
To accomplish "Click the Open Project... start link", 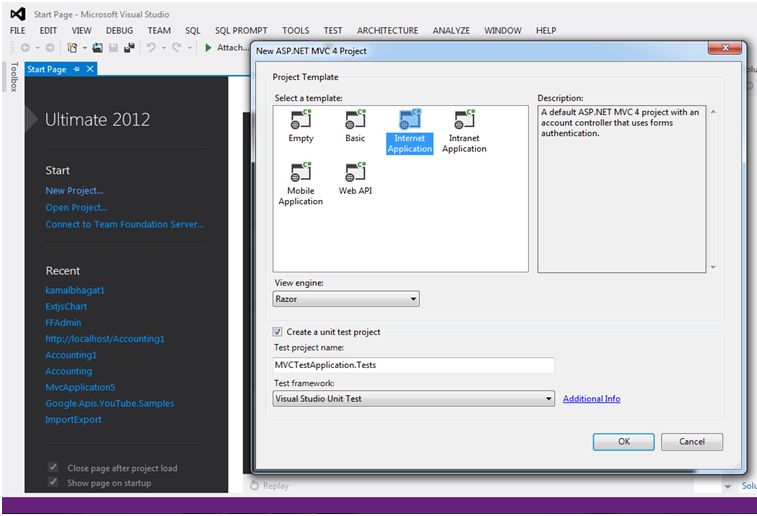I will (76, 208).
